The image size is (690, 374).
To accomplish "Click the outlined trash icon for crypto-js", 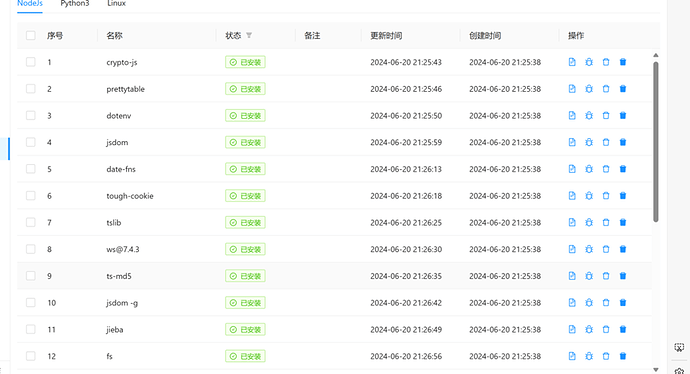I will 606,62.
